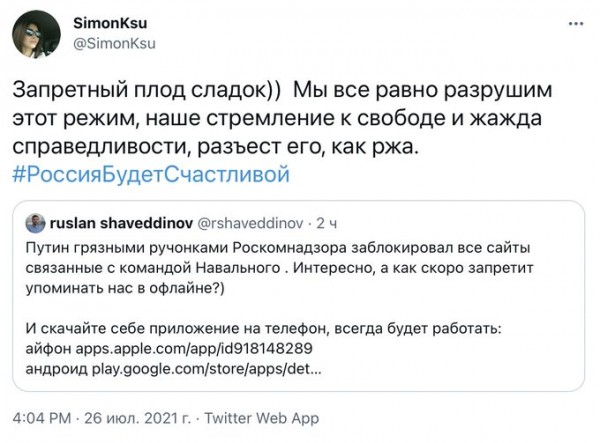Open the three-dot more options menu

coord(576,24)
